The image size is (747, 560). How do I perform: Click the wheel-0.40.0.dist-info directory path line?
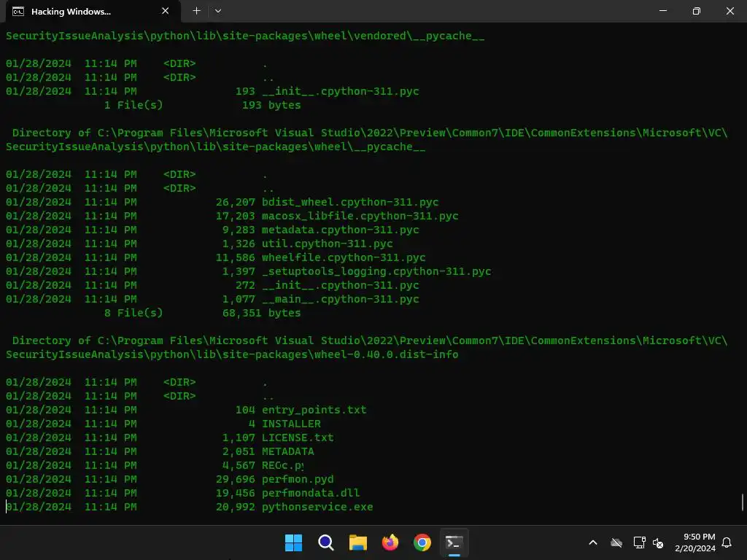point(232,354)
